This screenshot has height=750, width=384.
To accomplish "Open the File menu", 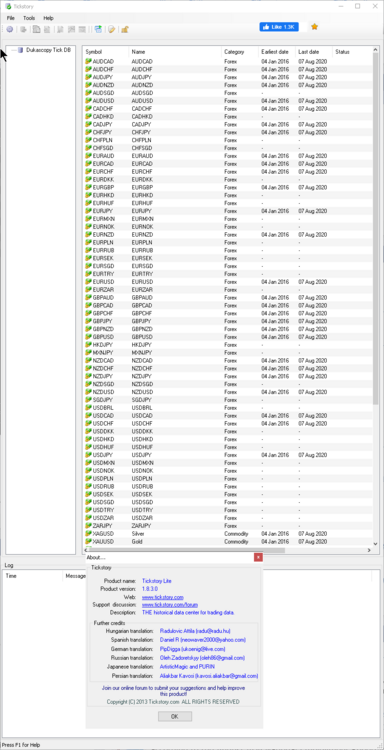I will click(11, 18).
